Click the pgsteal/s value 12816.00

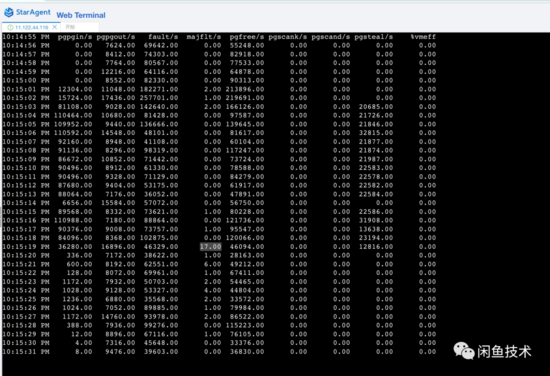376,247
